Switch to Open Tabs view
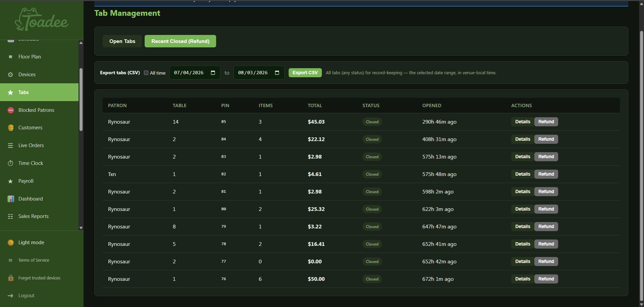 (122, 41)
